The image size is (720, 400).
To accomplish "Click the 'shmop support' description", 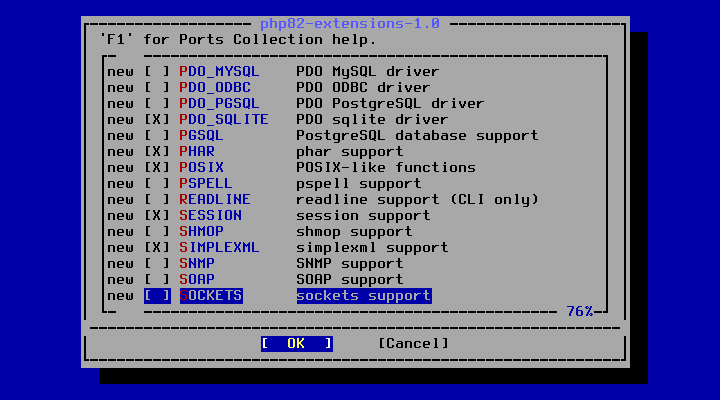I will pyautogui.click(x=354, y=231).
